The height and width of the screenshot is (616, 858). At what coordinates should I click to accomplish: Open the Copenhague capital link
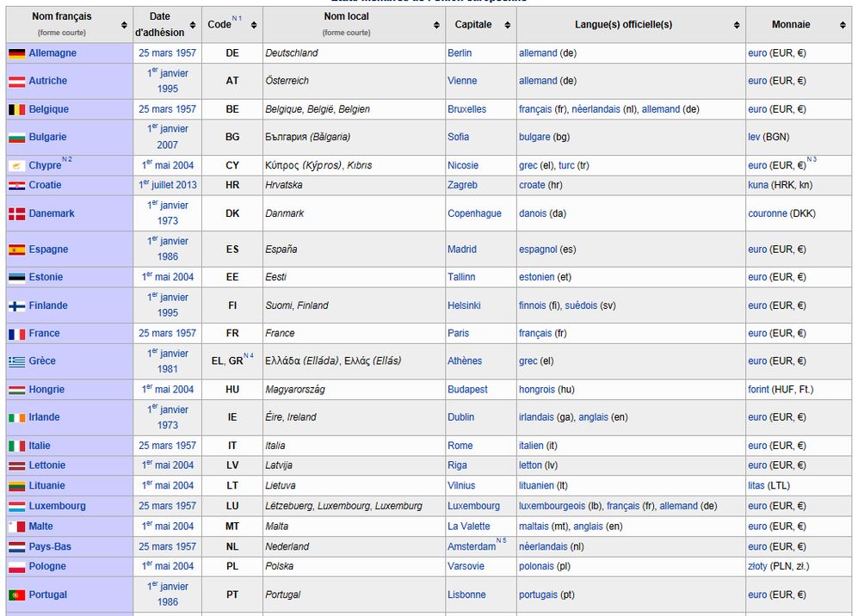coord(474,213)
